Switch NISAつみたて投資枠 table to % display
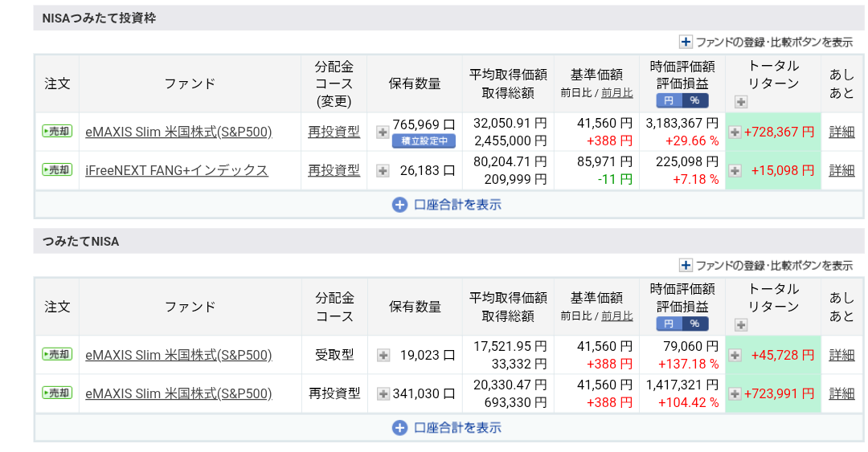This screenshot has height=452, width=868. 694,100
